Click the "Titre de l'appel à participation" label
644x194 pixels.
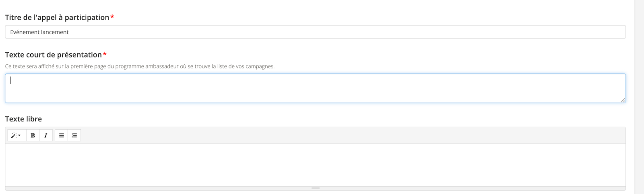57,17
